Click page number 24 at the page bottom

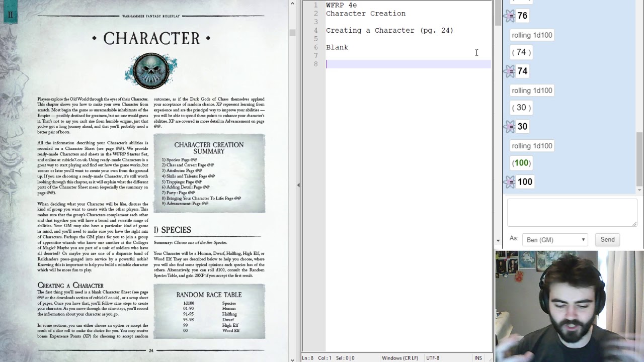(x=151, y=350)
